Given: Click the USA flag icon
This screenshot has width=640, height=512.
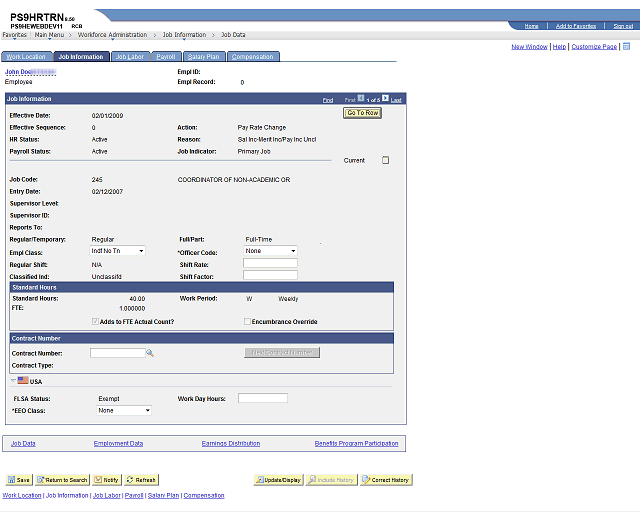Looking at the screenshot, I should 23,381.
